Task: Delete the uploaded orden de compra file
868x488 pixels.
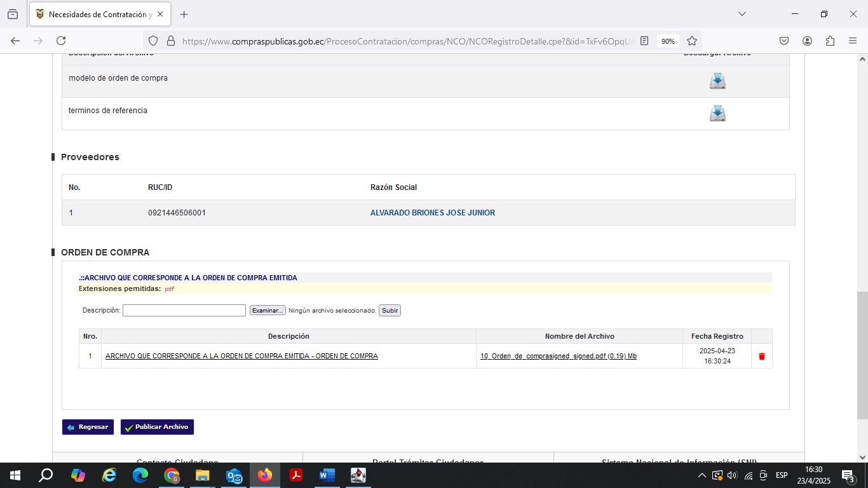Action: pos(761,356)
